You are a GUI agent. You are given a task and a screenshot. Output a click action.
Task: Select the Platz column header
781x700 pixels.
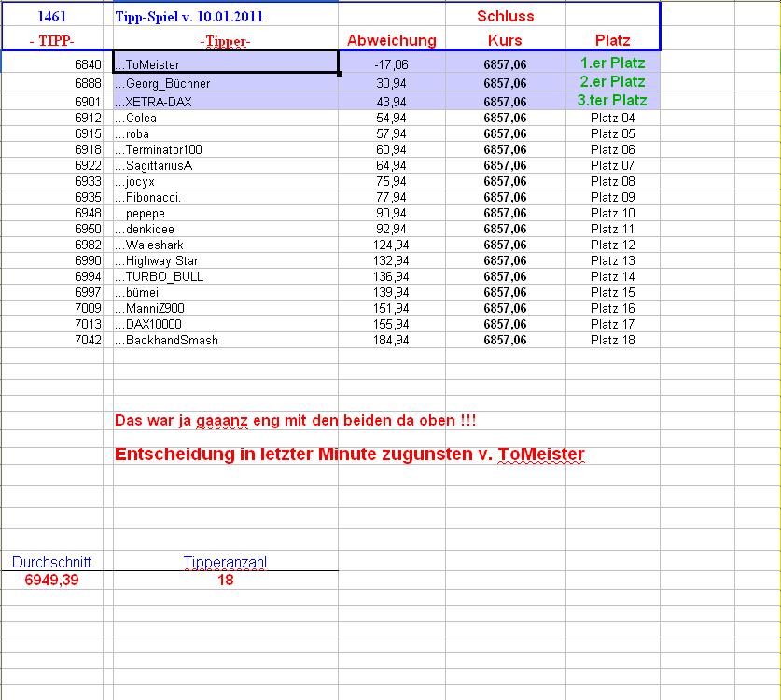pos(613,40)
